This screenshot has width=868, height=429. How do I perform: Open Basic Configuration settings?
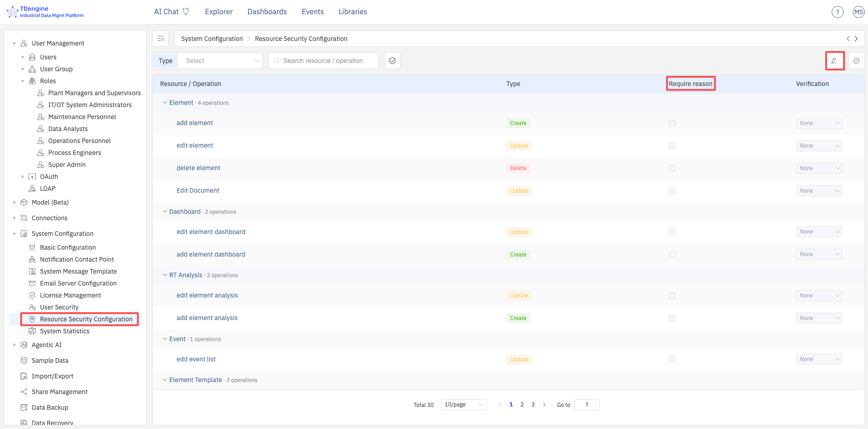tap(68, 247)
